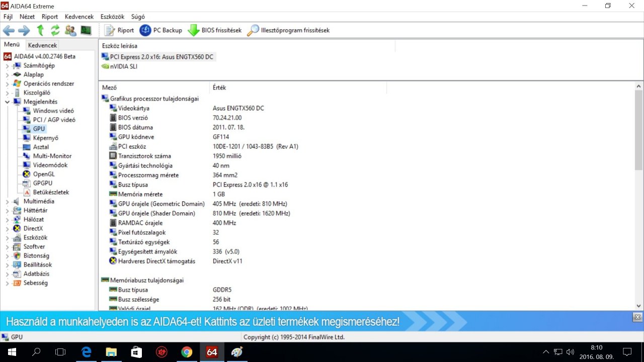Switch to the Menü tab

click(x=12, y=44)
